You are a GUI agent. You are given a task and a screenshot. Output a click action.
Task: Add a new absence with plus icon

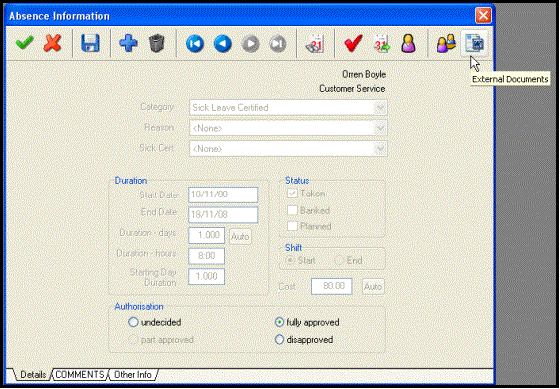coord(128,43)
